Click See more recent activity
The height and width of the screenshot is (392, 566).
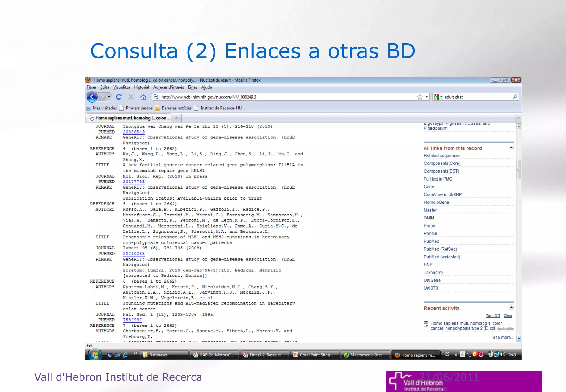503,338
